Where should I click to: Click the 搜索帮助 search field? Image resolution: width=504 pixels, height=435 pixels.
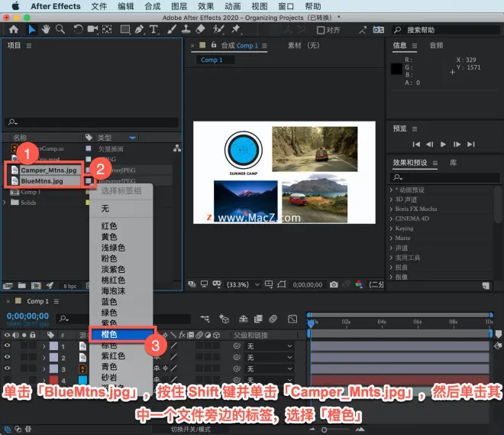point(446,30)
